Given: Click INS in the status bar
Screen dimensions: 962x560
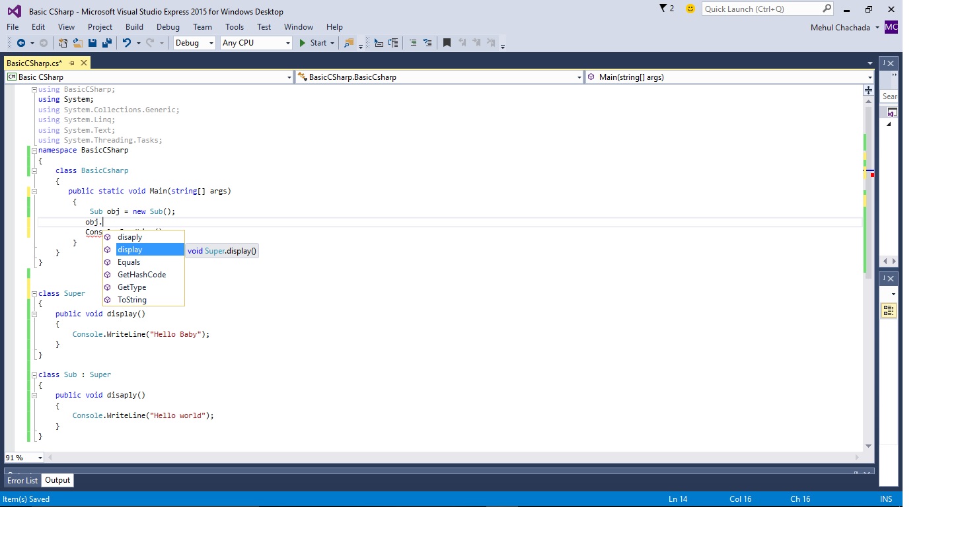Looking at the screenshot, I should coord(886,499).
